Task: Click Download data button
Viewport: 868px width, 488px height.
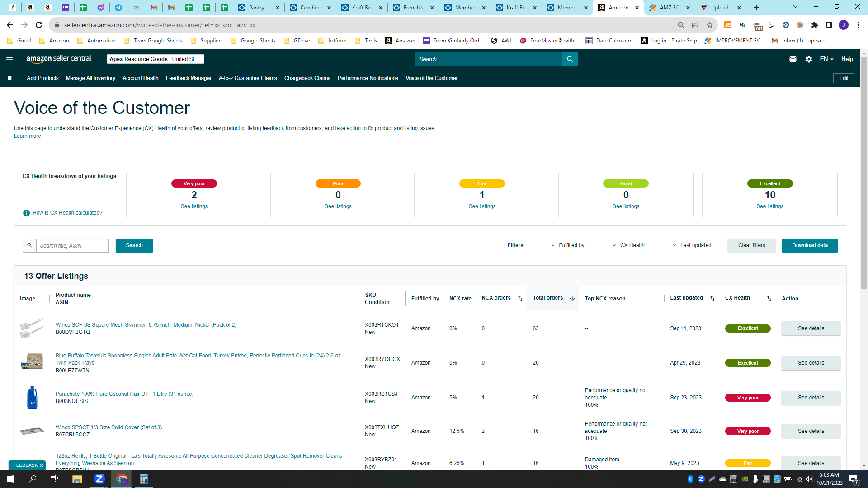Action: coord(810,245)
